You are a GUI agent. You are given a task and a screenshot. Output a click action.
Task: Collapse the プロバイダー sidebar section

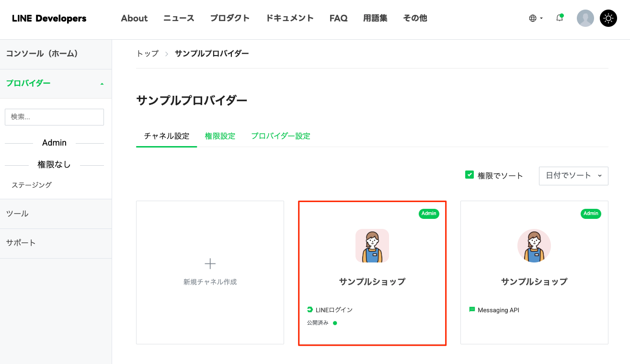click(101, 82)
